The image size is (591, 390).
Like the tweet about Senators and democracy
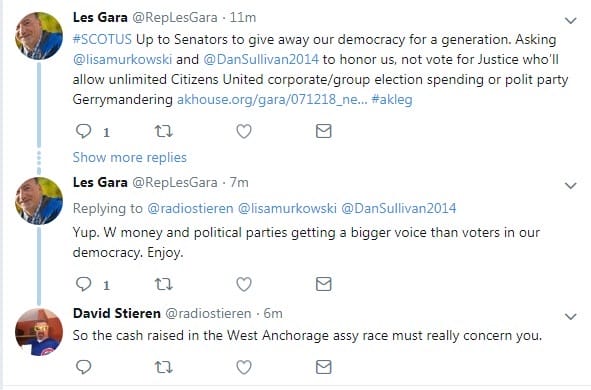tap(244, 131)
